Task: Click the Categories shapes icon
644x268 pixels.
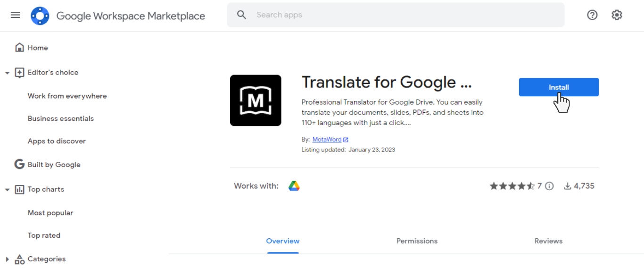Action: point(19,259)
